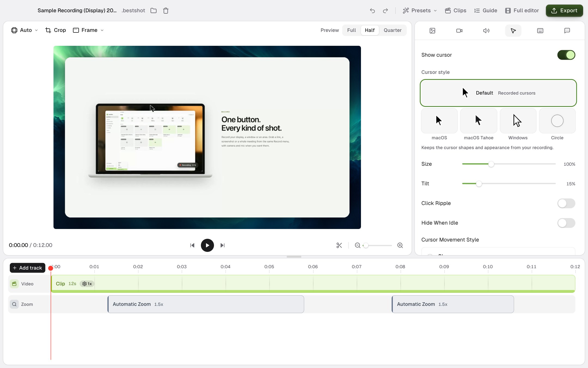Open the audio settings tab
The image size is (588, 368).
pyautogui.click(x=486, y=31)
